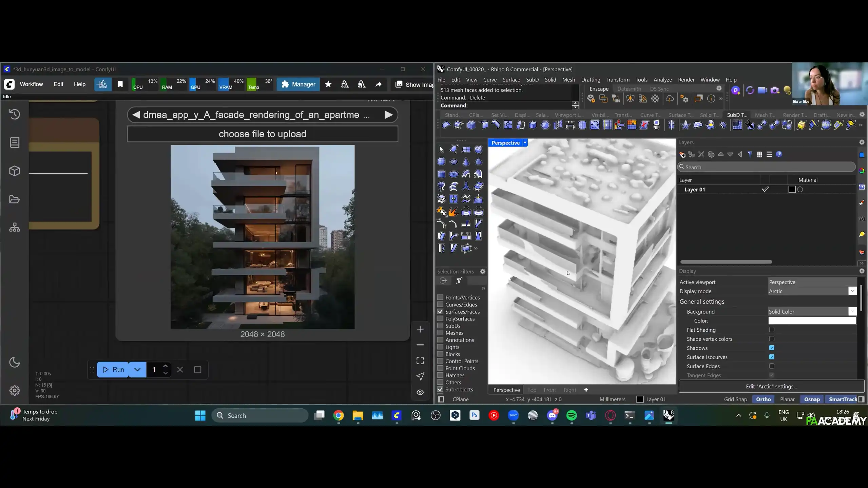The height and width of the screenshot is (488, 868).
Task: Open ComfyUI Workflow menu
Action: tap(31, 84)
